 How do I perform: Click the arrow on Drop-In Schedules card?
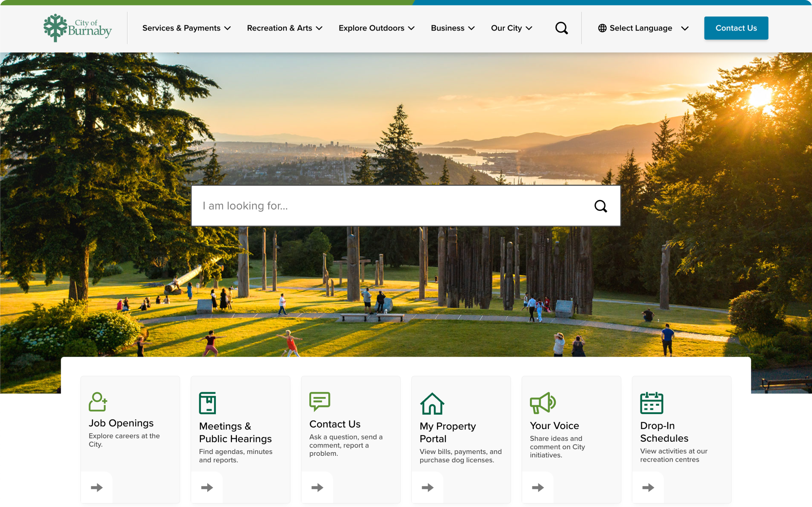[648, 487]
